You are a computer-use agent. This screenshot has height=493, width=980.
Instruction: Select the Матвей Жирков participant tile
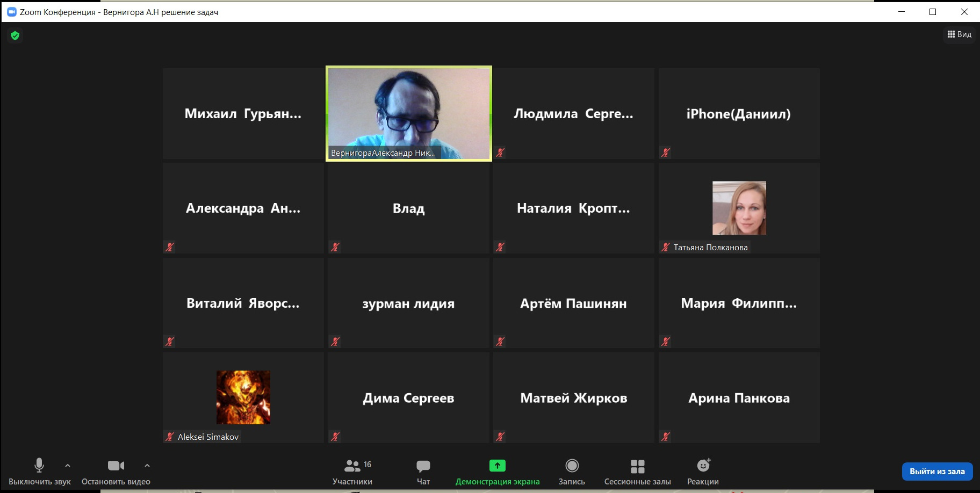tap(573, 398)
